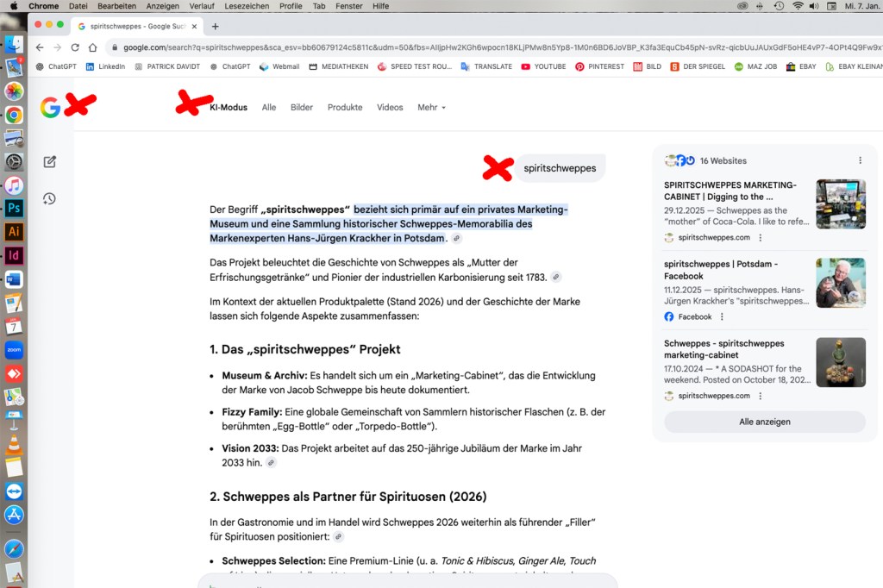883x588 pixels.
Task: Open source link icon after Potsdam sentence
Action: (x=456, y=239)
